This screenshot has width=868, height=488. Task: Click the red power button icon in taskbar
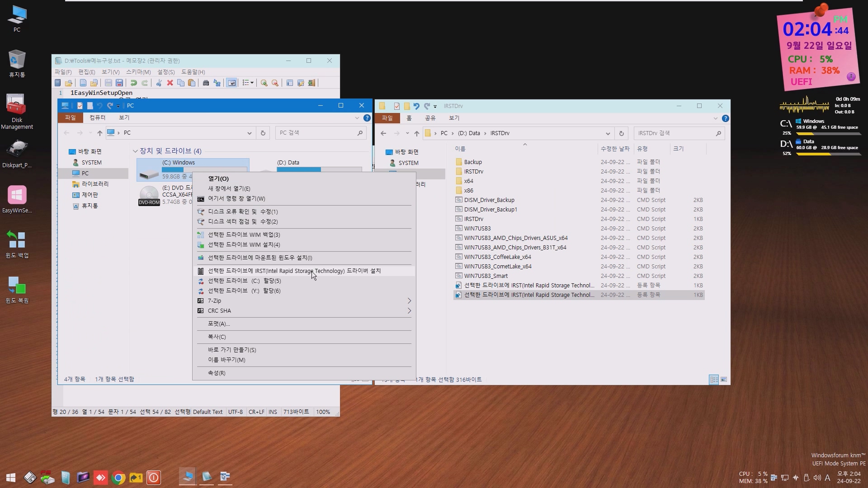154,477
